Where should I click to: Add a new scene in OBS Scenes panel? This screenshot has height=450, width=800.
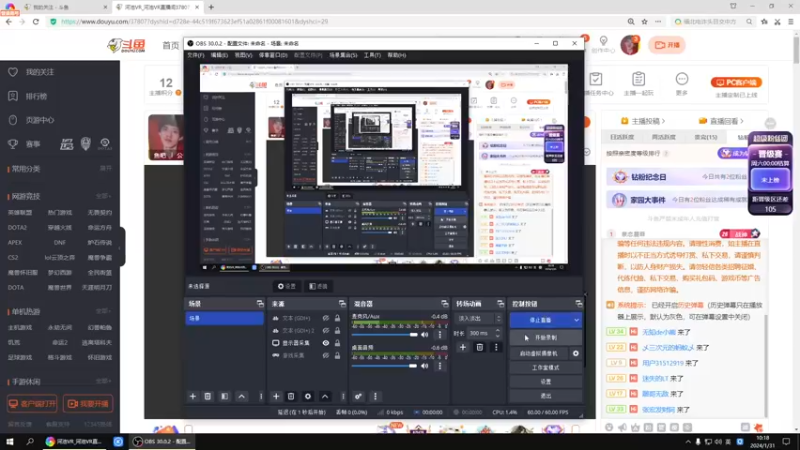pyautogui.click(x=192, y=396)
